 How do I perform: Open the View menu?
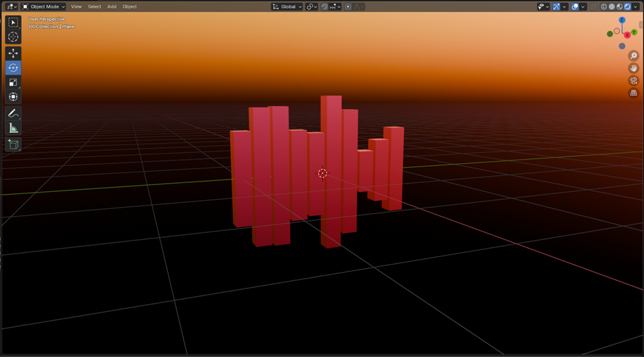click(x=76, y=7)
